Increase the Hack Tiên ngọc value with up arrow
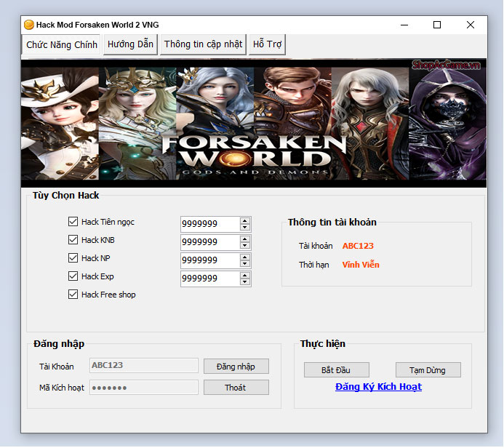 (x=245, y=221)
